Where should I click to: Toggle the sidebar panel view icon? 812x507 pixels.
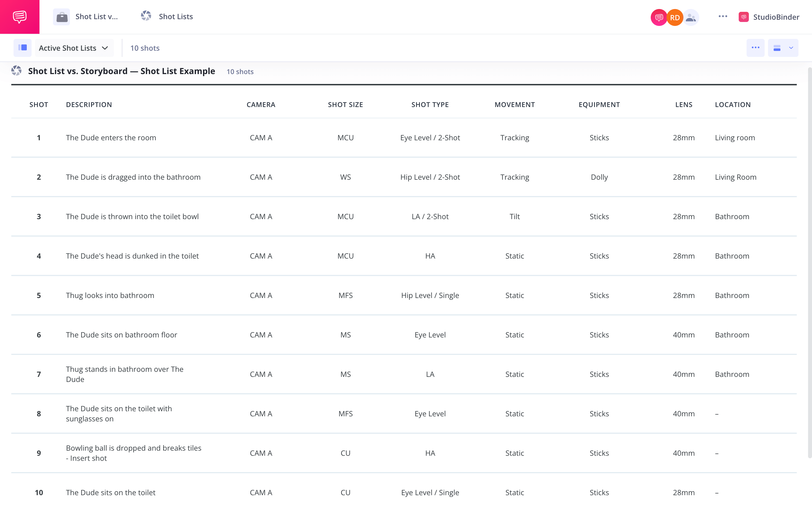click(x=22, y=48)
